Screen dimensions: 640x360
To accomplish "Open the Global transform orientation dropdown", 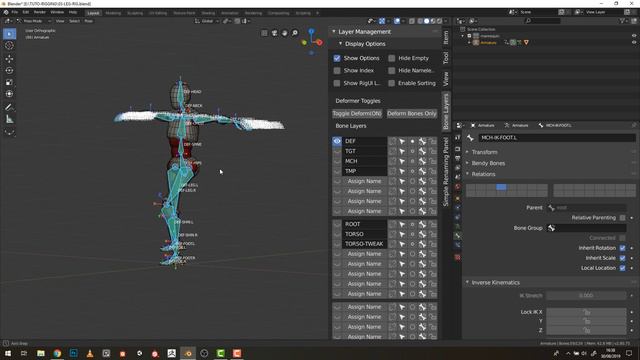I will pyautogui.click(x=207, y=21).
